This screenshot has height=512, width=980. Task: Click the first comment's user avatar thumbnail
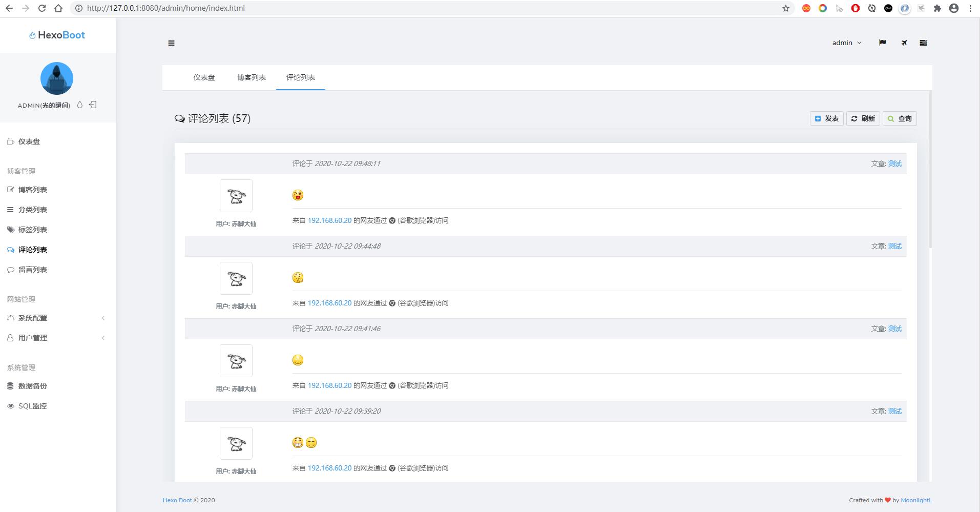pyautogui.click(x=236, y=196)
